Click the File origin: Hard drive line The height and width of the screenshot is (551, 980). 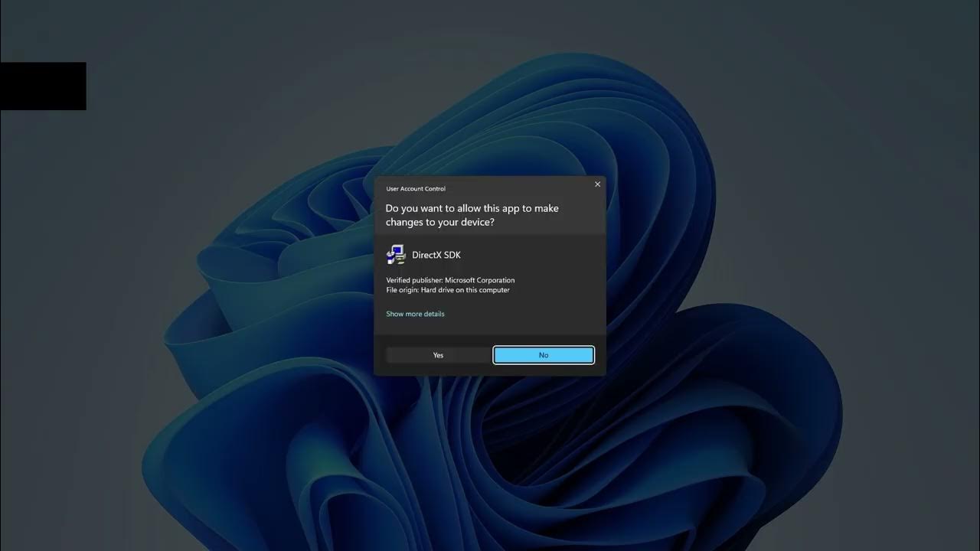[x=448, y=290]
